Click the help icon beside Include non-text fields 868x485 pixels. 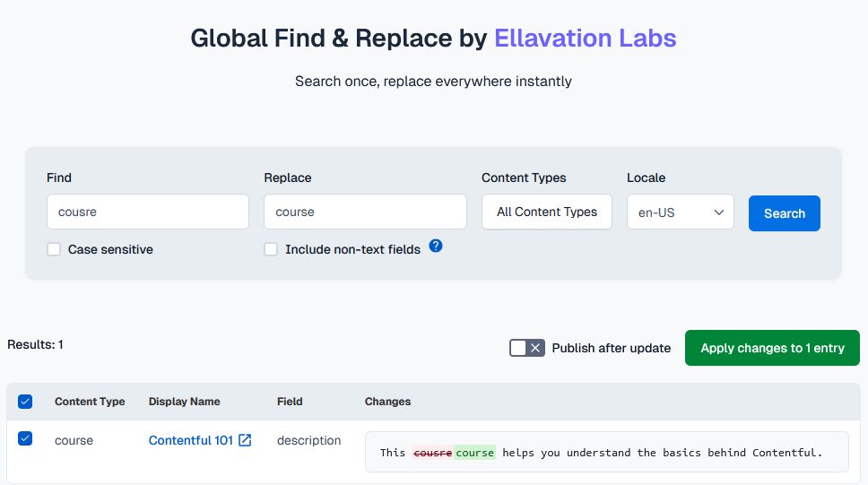click(x=436, y=246)
